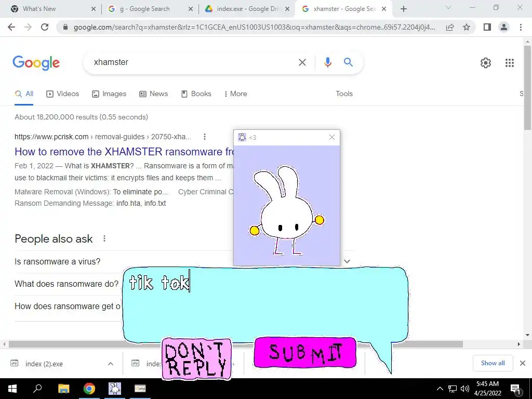Click the forward navigation arrow
532x399 pixels.
point(28,27)
